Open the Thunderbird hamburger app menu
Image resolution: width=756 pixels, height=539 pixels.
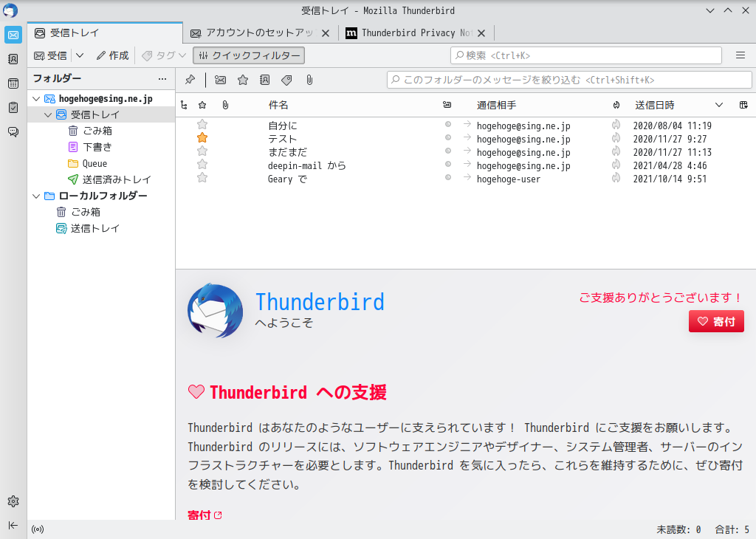740,55
